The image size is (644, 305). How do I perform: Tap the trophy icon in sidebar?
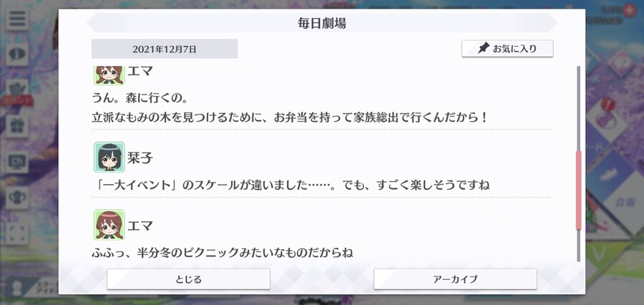tap(17, 198)
